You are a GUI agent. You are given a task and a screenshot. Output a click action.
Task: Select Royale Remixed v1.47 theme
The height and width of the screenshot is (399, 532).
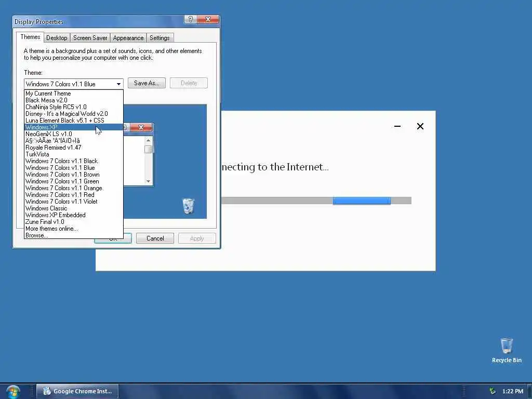[x=74, y=148]
